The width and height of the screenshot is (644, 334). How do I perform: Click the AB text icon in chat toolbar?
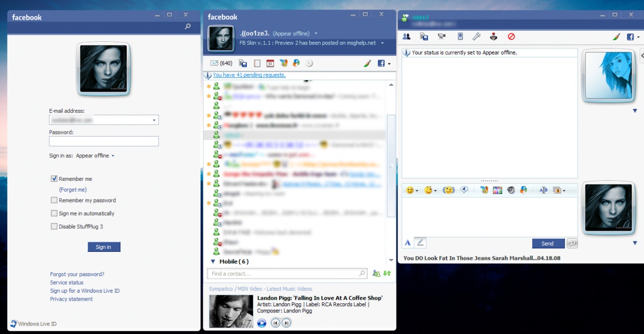(543, 190)
